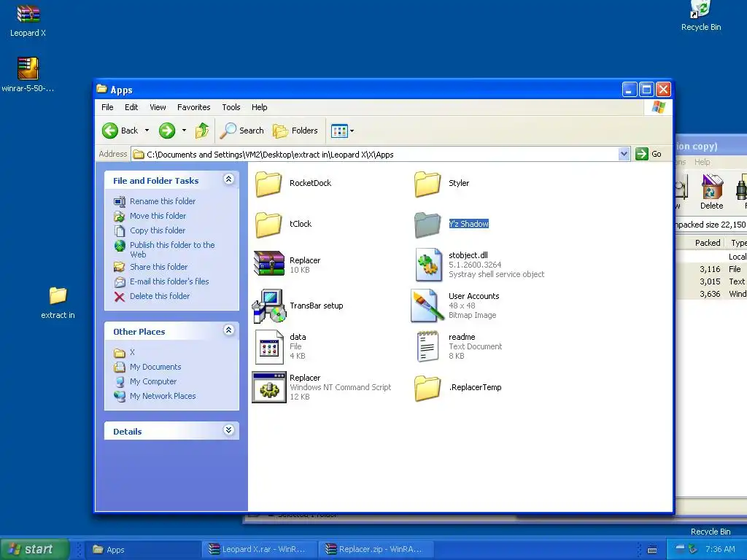Viewport: 747px width, 560px height.
Task: Open the Help menu in WinRAR window
Action: pyautogui.click(x=702, y=162)
